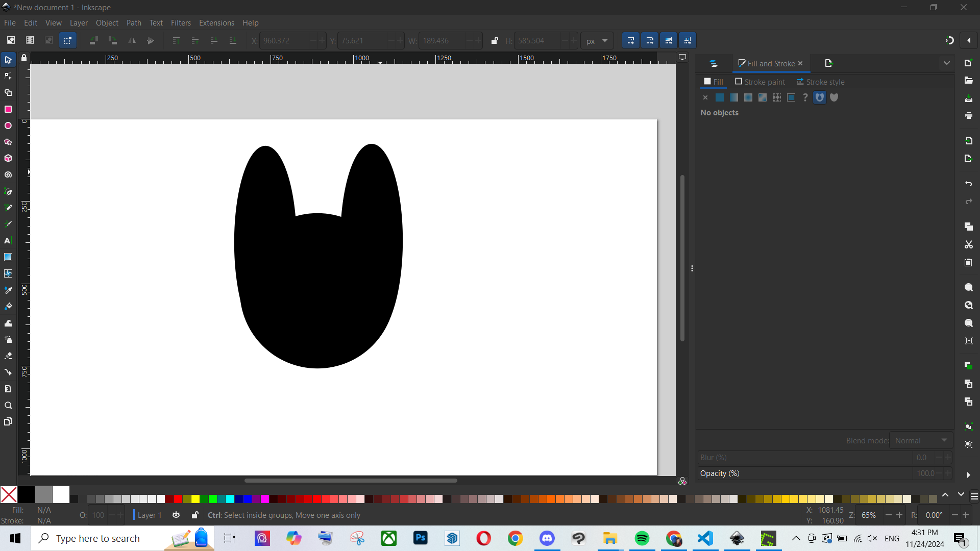This screenshot has height=551, width=980.
Task: Open the Blend mode Normal dropdown
Action: click(921, 440)
